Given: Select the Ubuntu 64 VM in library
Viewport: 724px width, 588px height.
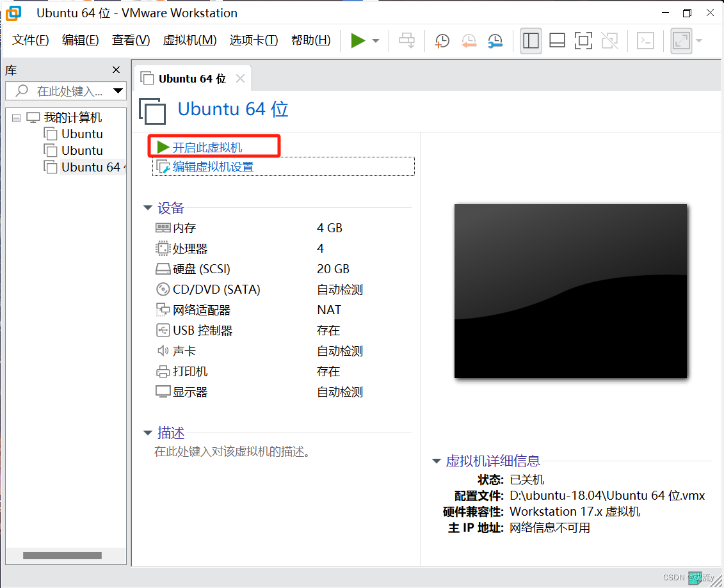Looking at the screenshot, I should (92, 167).
